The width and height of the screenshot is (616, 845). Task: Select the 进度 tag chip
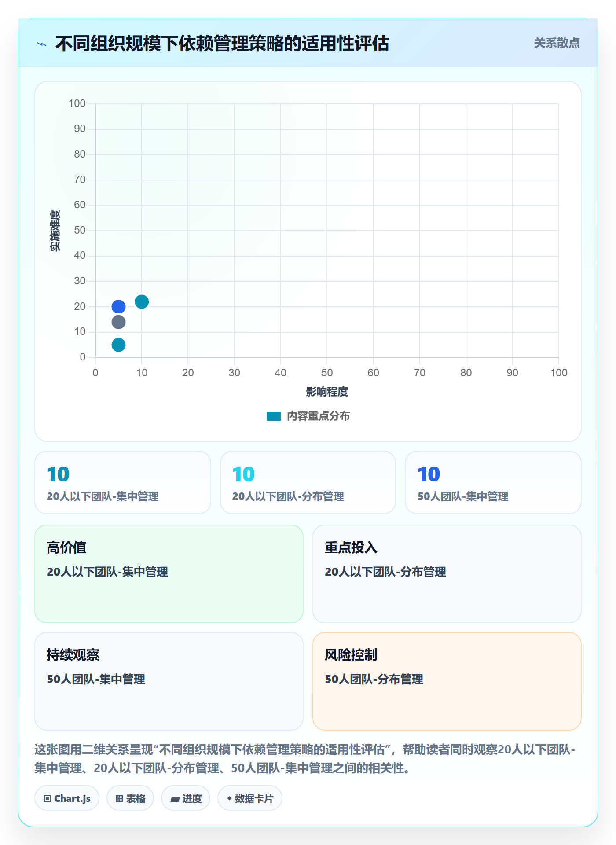(186, 798)
